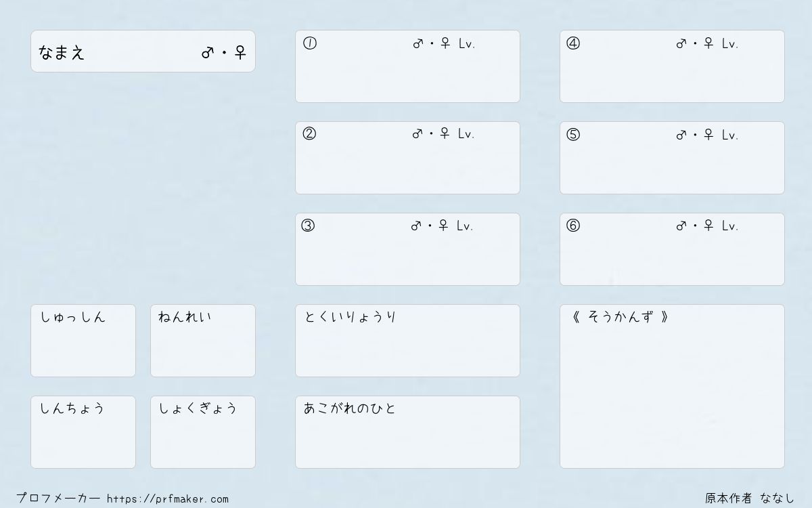Click the circled number ① icon
Image resolution: width=812 pixels, height=508 pixels.
click(310, 43)
